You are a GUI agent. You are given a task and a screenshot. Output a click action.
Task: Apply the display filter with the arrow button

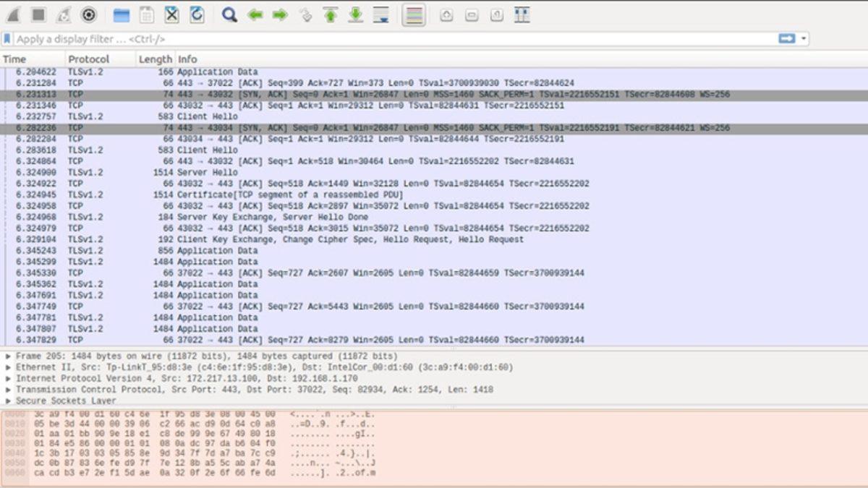click(x=787, y=38)
